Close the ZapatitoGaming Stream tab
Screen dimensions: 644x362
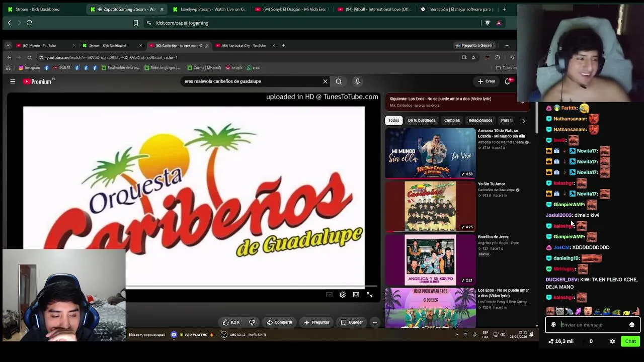point(162,9)
